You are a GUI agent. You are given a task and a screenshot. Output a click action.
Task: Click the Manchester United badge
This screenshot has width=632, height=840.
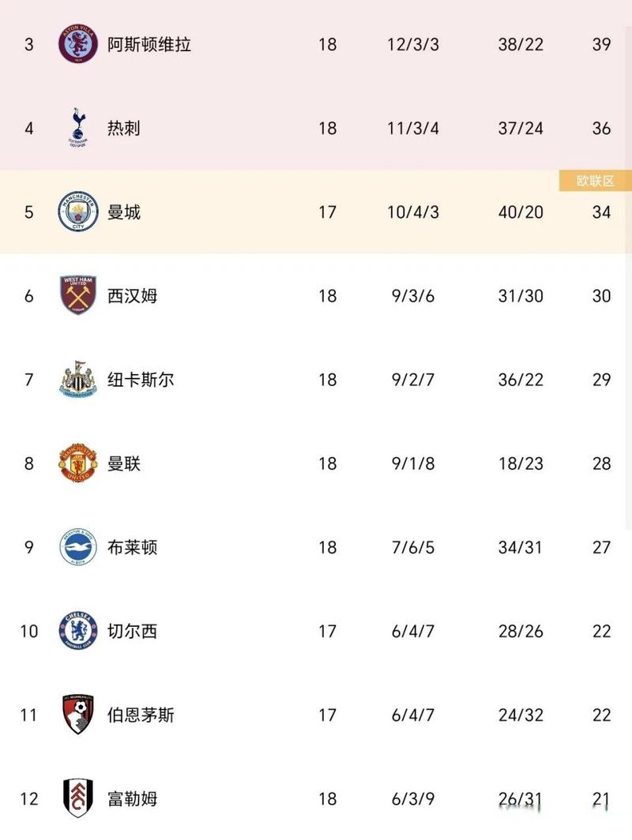pyautogui.click(x=77, y=463)
